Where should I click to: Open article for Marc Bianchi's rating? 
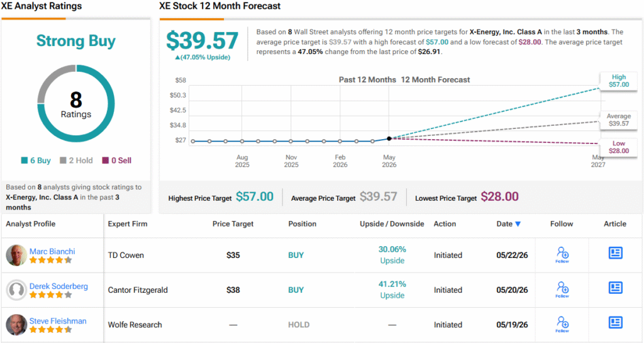pyautogui.click(x=615, y=252)
